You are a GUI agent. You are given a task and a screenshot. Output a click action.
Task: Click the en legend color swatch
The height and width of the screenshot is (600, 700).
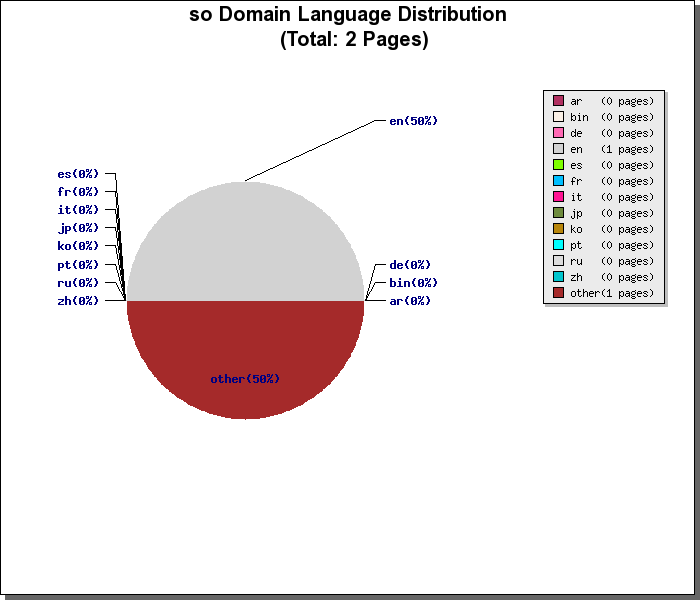pos(558,149)
